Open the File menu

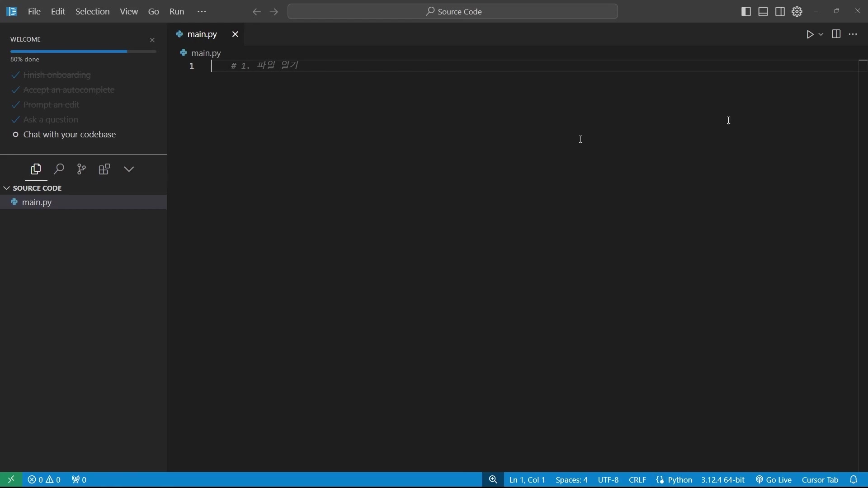(34, 12)
